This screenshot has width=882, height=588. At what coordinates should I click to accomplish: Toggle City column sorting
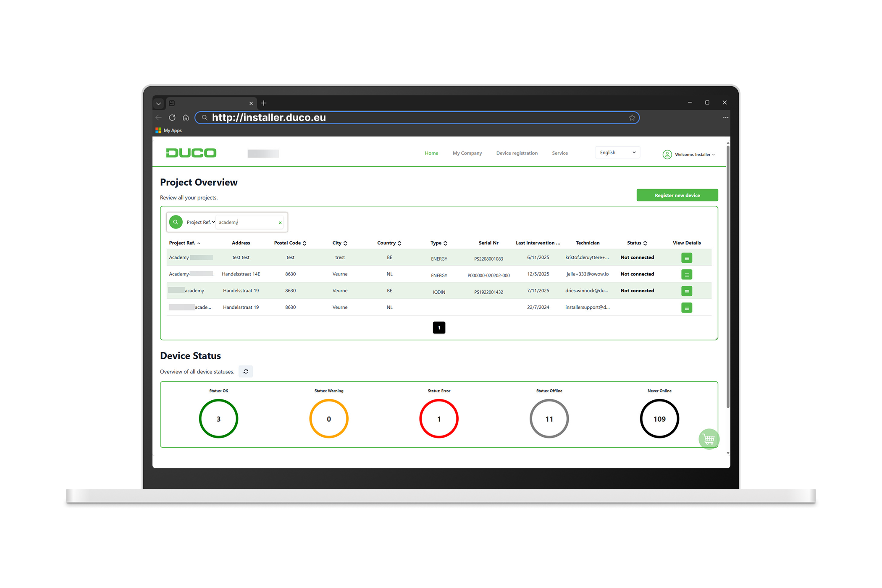click(x=345, y=243)
